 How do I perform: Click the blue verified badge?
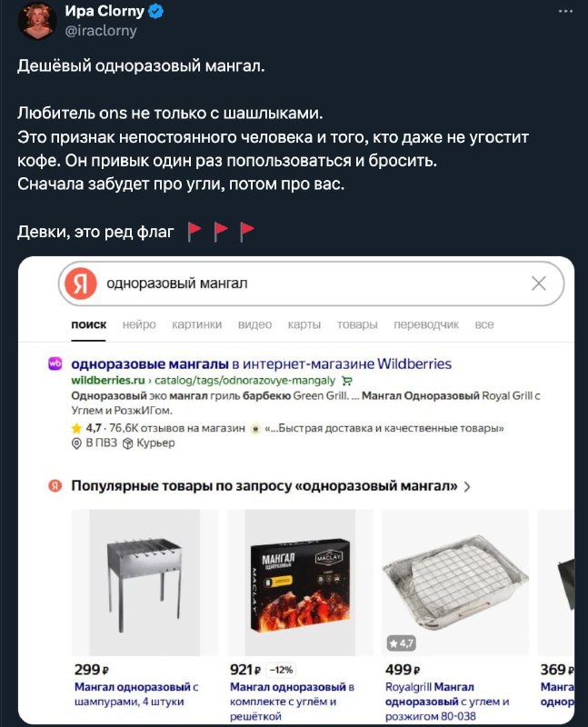click(x=155, y=11)
